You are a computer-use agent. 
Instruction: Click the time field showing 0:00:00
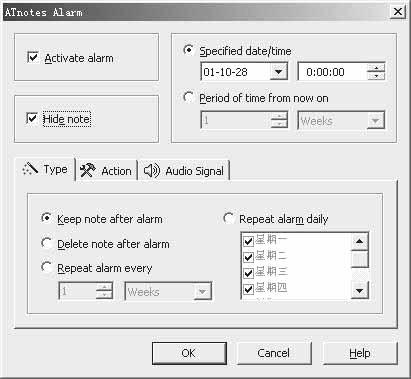[332, 72]
